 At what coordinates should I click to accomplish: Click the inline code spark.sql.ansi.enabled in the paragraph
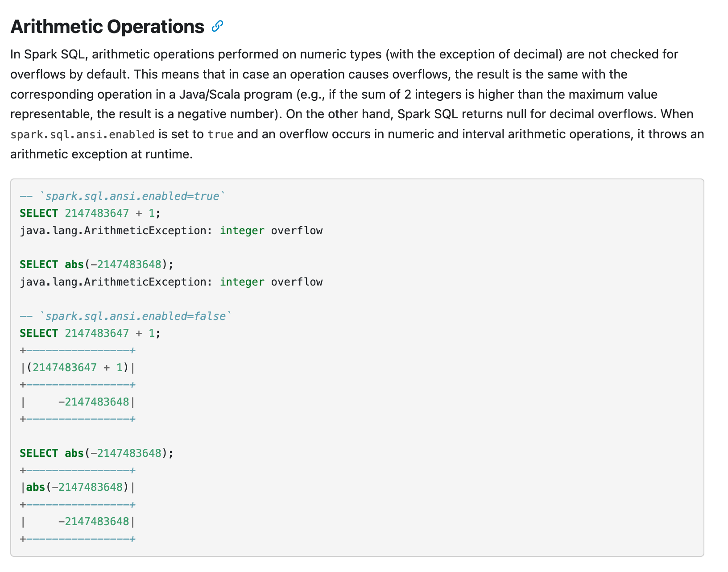coord(83,134)
